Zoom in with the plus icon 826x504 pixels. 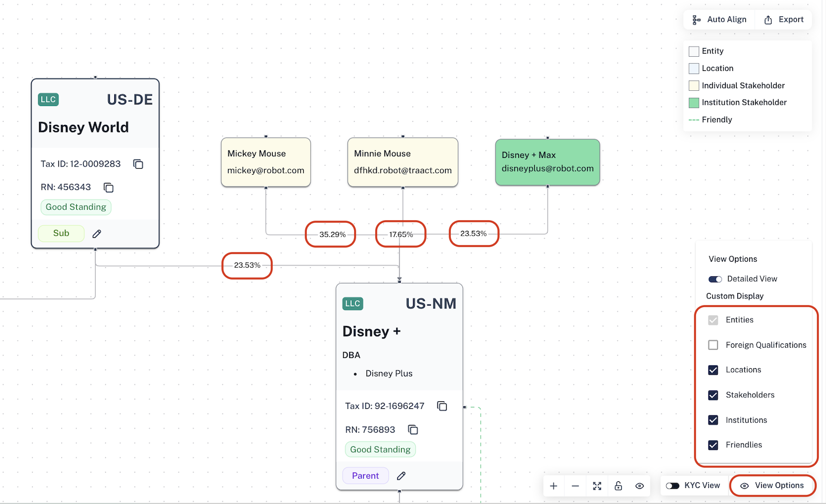pyautogui.click(x=554, y=486)
